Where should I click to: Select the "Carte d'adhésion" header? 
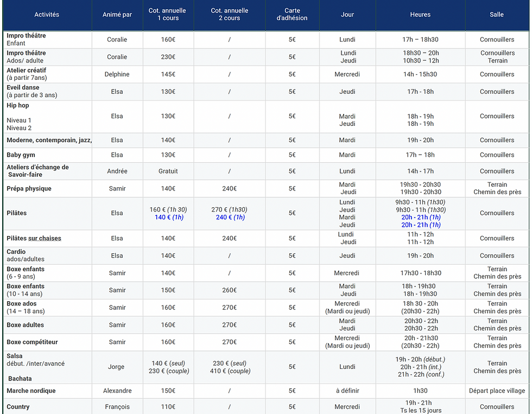click(x=292, y=14)
